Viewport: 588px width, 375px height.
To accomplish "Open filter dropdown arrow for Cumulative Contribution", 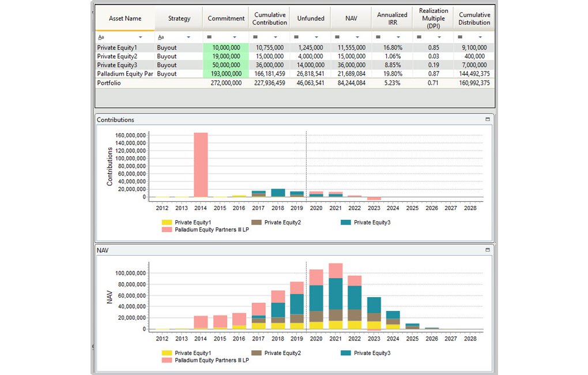I will point(276,37).
